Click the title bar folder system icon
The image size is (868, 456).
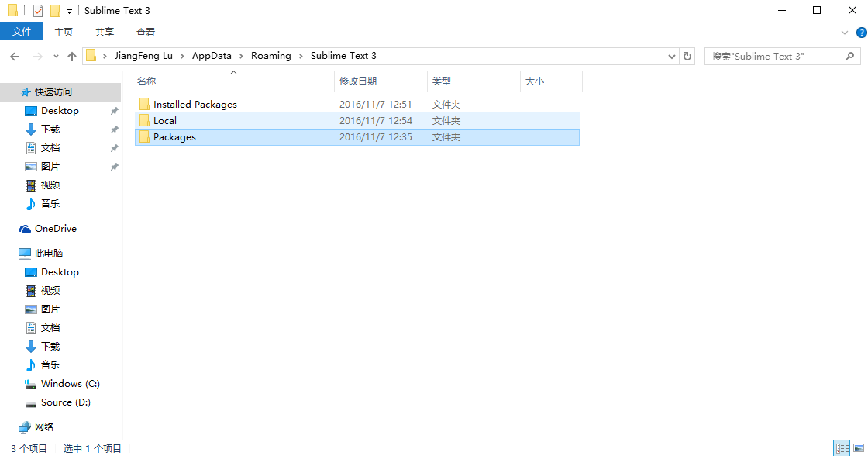pos(12,11)
